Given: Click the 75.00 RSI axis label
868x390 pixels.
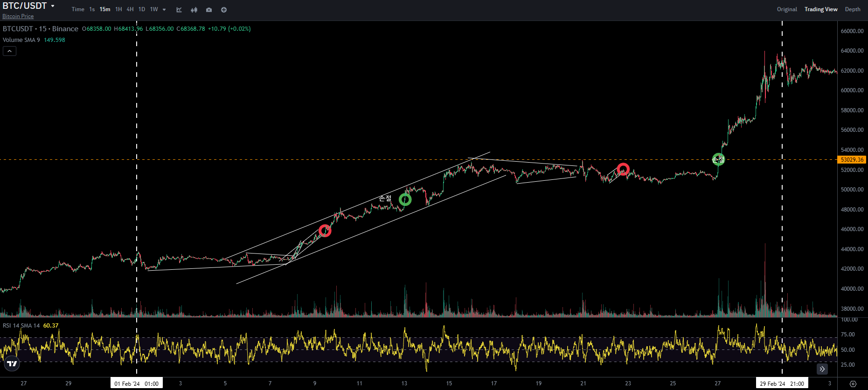Looking at the screenshot, I should pos(848,335).
